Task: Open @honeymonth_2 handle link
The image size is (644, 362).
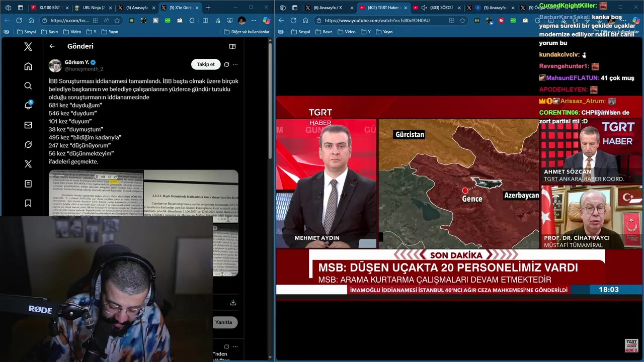Action: click(x=84, y=69)
